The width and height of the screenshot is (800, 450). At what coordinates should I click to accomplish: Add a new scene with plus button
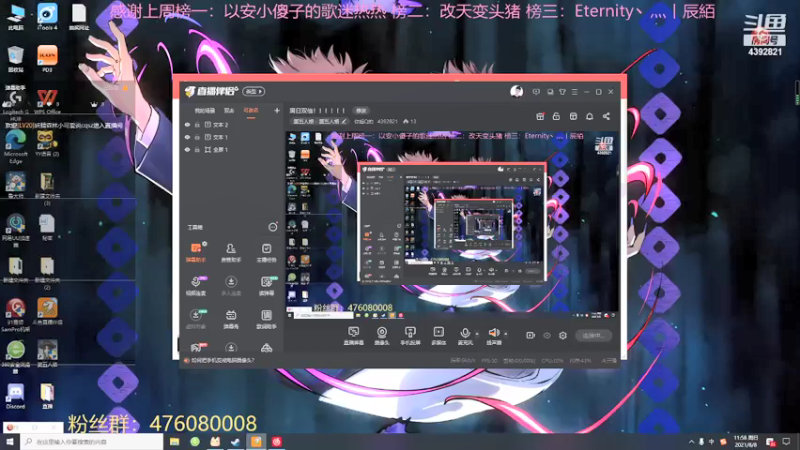(277, 110)
